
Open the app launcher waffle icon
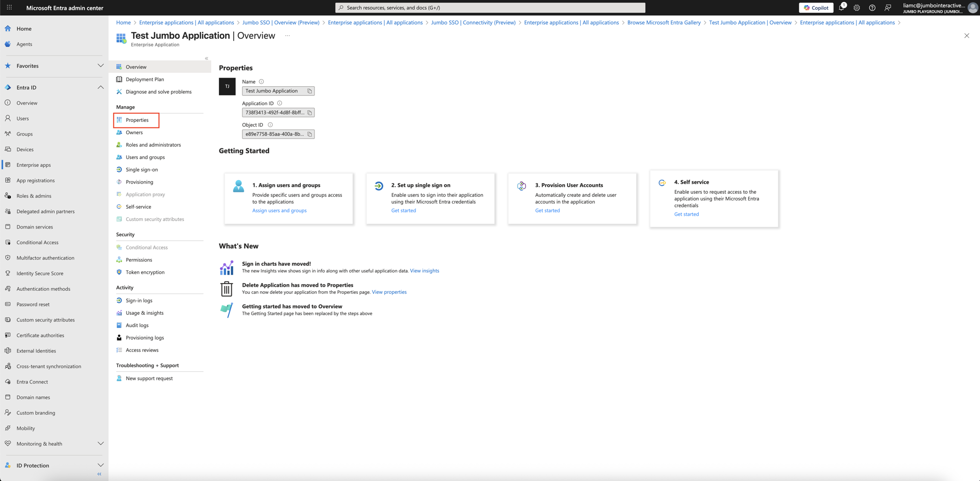pos(9,8)
